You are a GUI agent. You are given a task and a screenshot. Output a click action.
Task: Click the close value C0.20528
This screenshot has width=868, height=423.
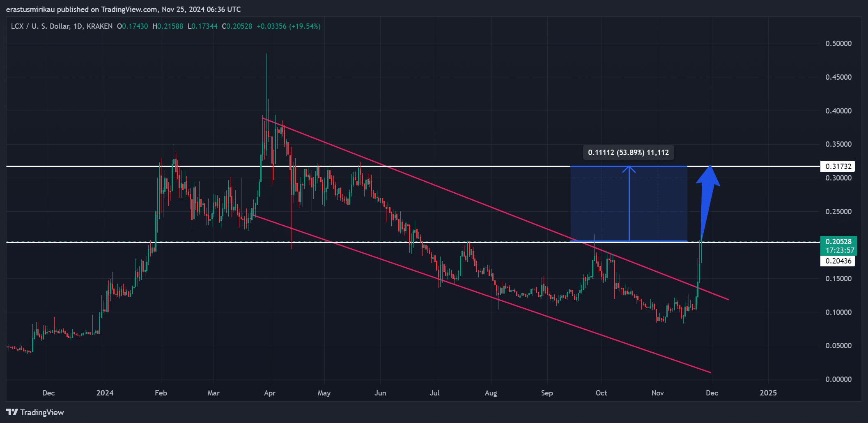237,26
